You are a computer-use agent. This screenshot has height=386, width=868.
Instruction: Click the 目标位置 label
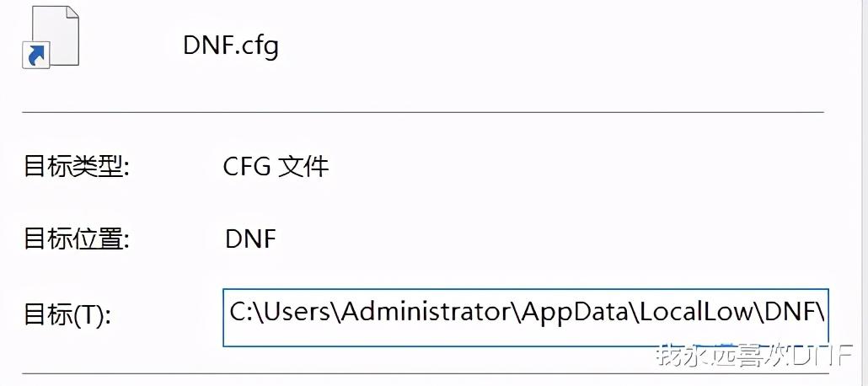[x=76, y=239]
